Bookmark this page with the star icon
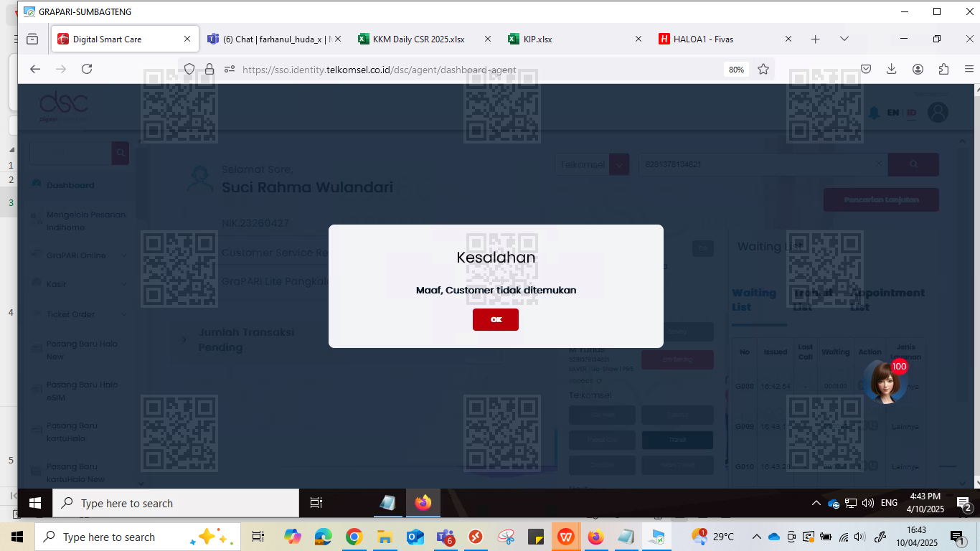 tap(763, 69)
